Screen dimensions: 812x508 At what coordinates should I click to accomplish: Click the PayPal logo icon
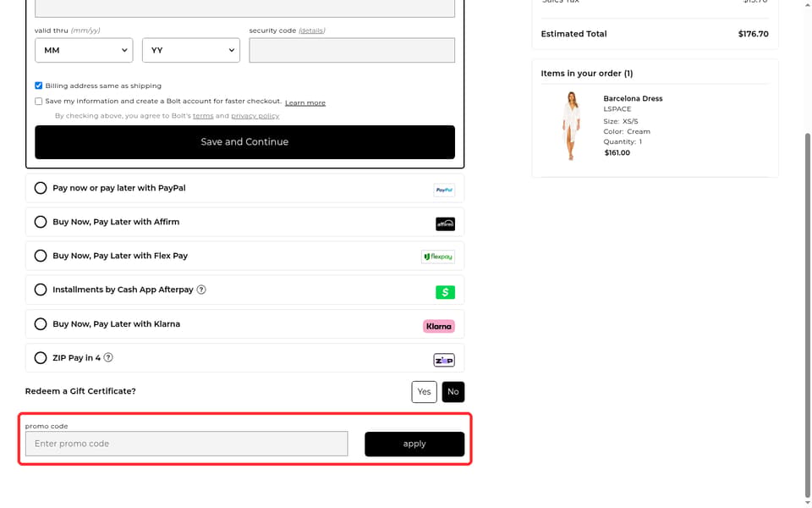click(x=444, y=190)
